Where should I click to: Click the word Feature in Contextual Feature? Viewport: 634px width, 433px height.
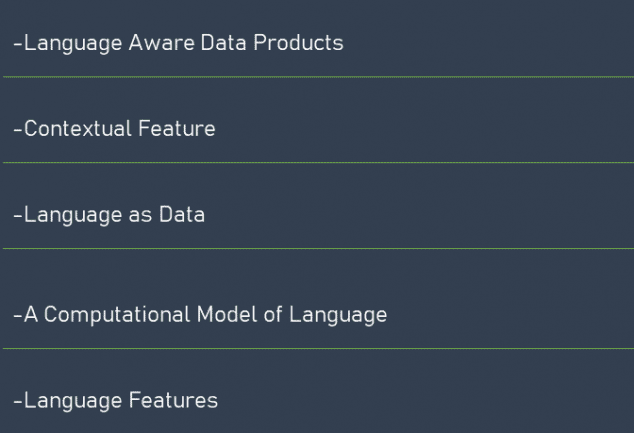[x=177, y=129]
